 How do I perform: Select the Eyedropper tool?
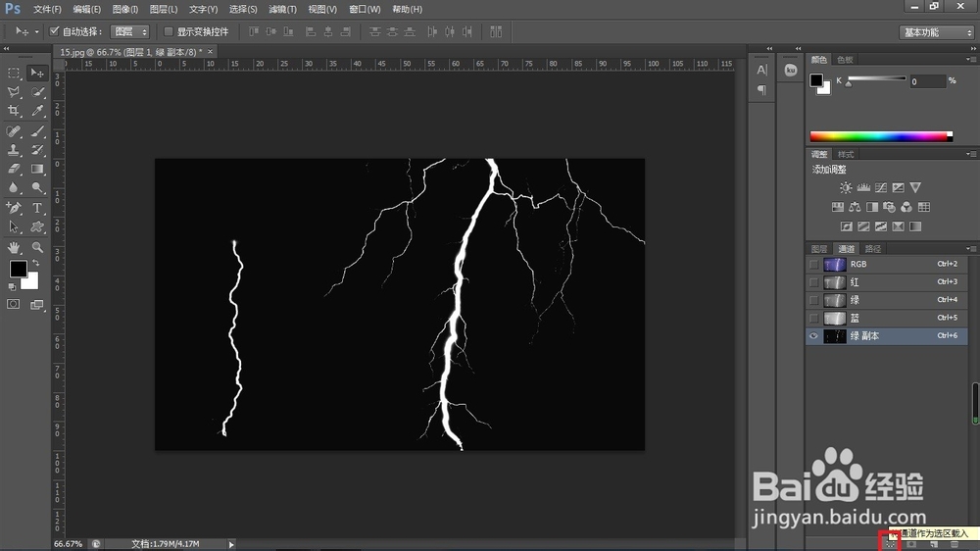(37, 112)
